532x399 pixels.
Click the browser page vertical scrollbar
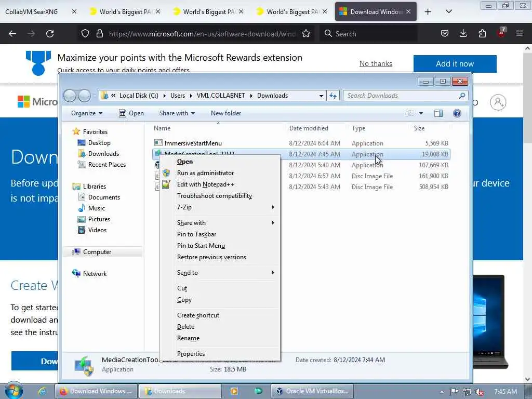point(527,214)
